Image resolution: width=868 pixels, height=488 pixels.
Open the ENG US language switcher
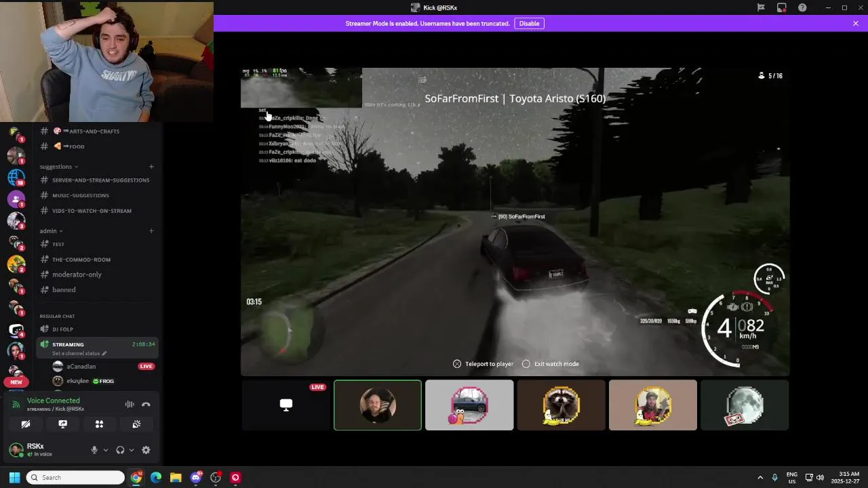point(791,478)
